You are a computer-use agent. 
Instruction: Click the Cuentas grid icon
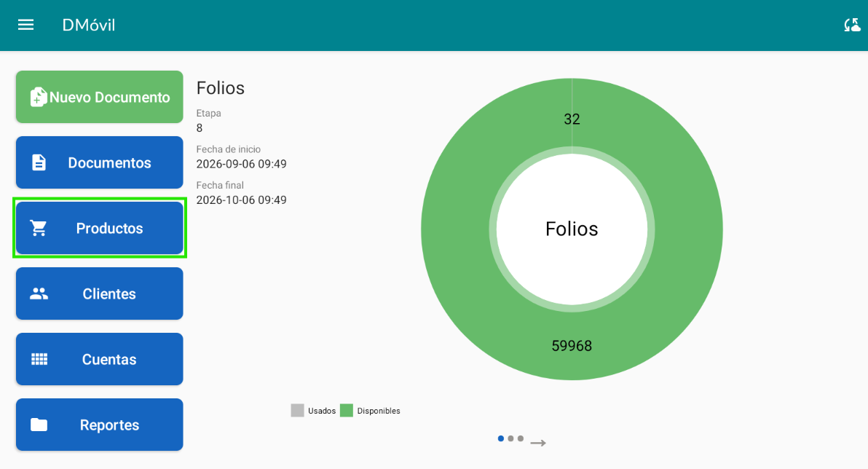tap(39, 359)
